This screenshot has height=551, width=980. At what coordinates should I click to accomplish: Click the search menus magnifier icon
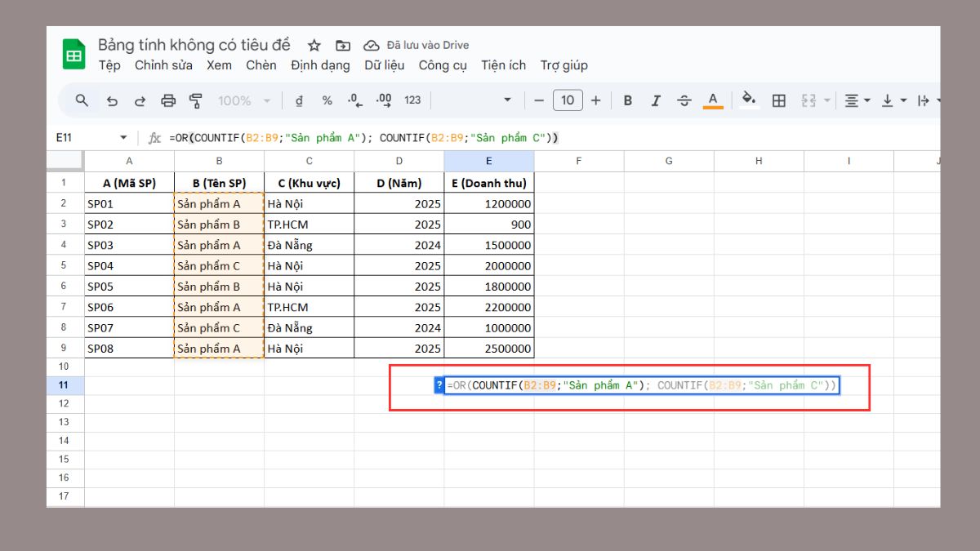[x=82, y=100]
